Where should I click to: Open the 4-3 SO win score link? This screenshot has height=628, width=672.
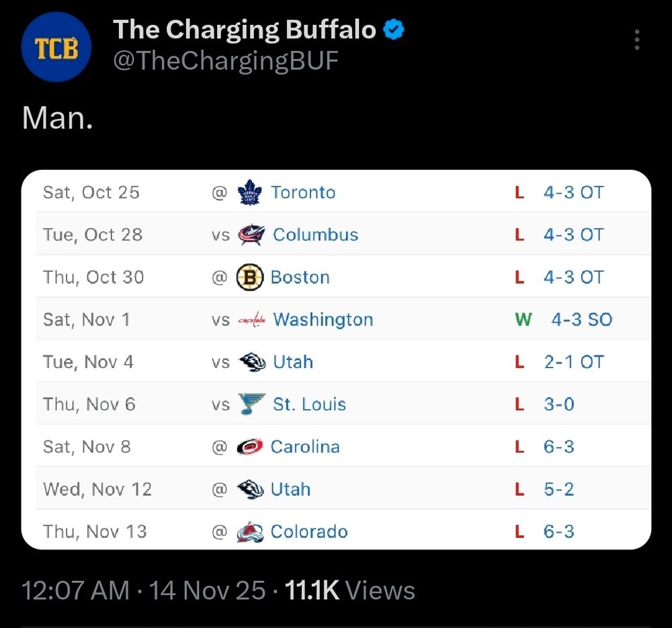click(x=581, y=320)
